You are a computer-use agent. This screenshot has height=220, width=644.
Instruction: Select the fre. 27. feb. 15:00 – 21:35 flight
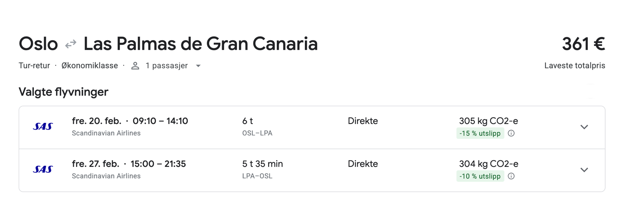128,164
